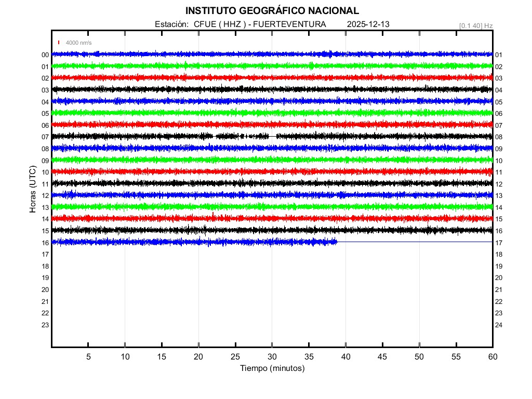532x399 pixels.
Task: Click the hour label 23 on the left axis
Action: (x=45, y=325)
